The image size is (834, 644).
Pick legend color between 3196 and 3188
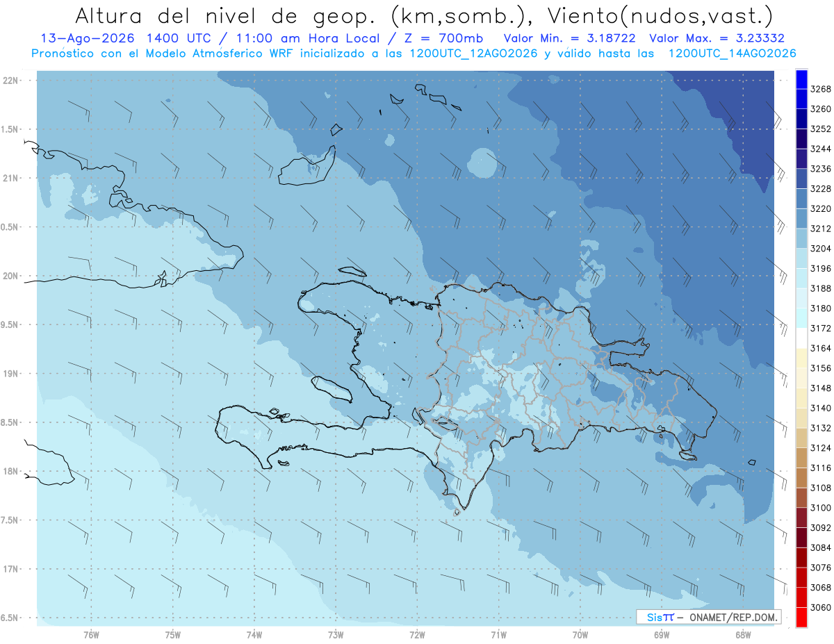pyautogui.click(x=801, y=278)
